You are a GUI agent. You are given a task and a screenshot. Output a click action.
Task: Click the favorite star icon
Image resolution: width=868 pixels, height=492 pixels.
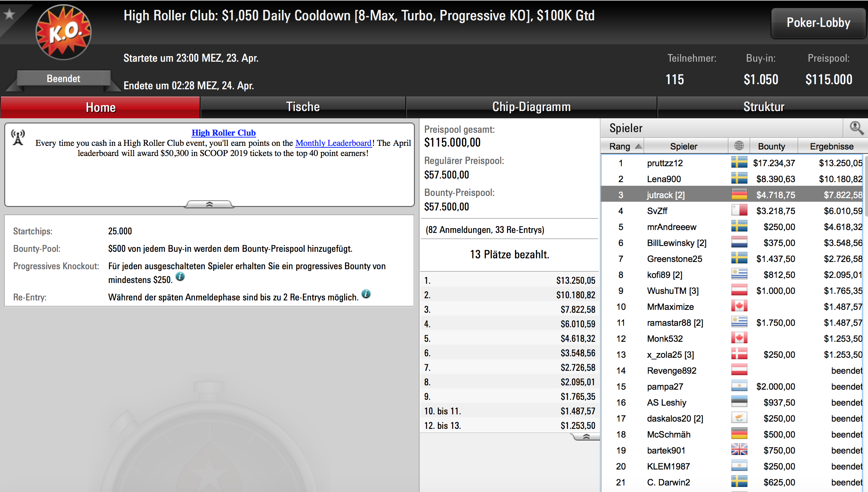[9, 14]
